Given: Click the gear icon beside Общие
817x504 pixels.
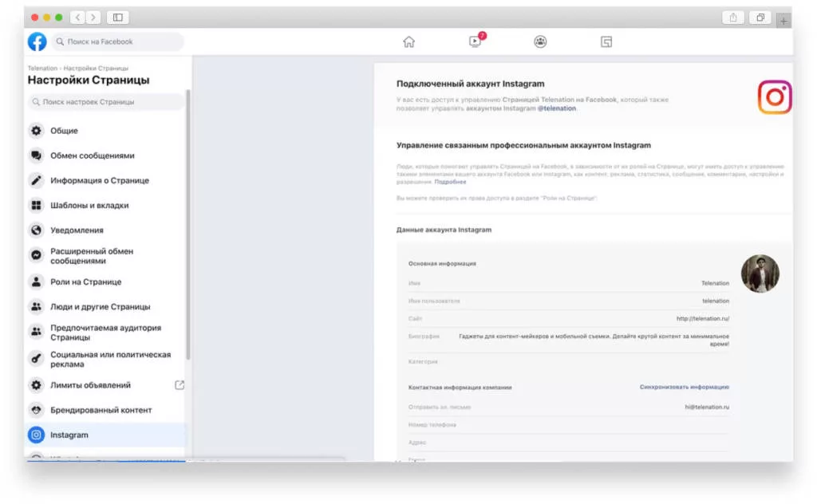Looking at the screenshot, I should (36, 131).
